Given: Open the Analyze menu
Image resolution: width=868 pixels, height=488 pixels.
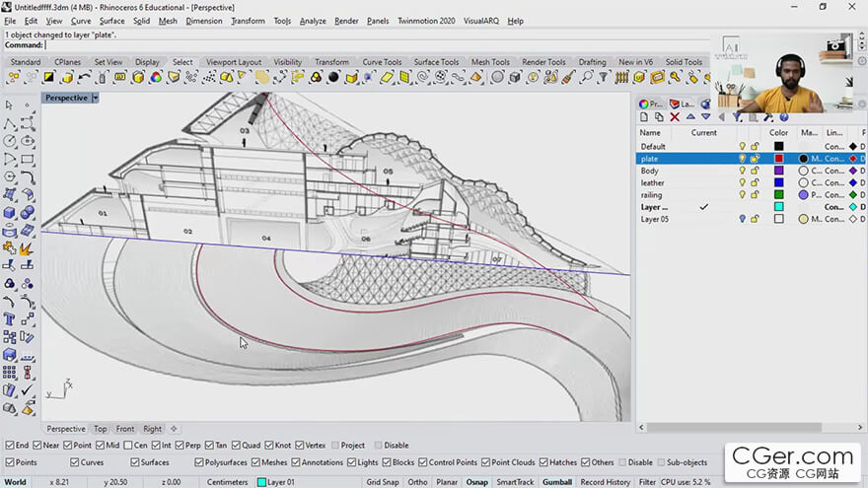Looking at the screenshot, I should (313, 21).
